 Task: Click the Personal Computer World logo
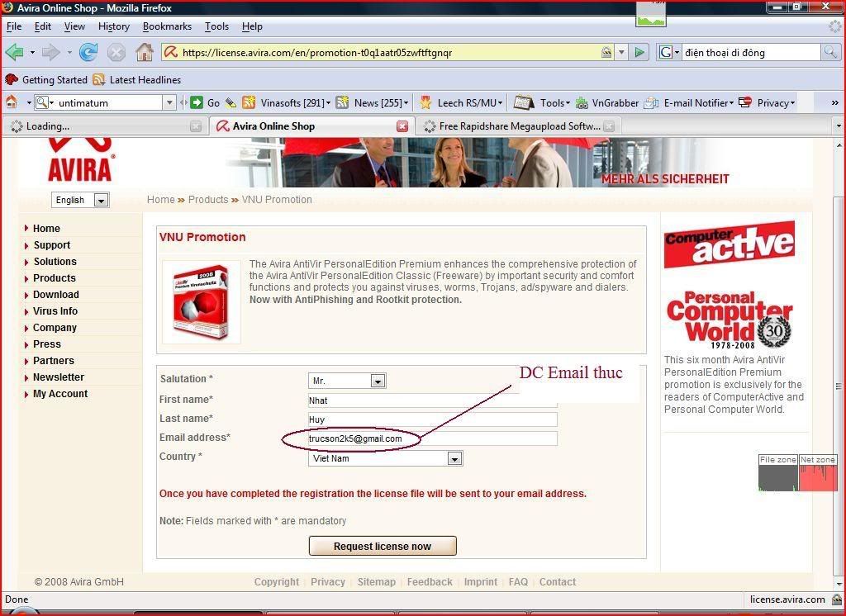(729, 320)
